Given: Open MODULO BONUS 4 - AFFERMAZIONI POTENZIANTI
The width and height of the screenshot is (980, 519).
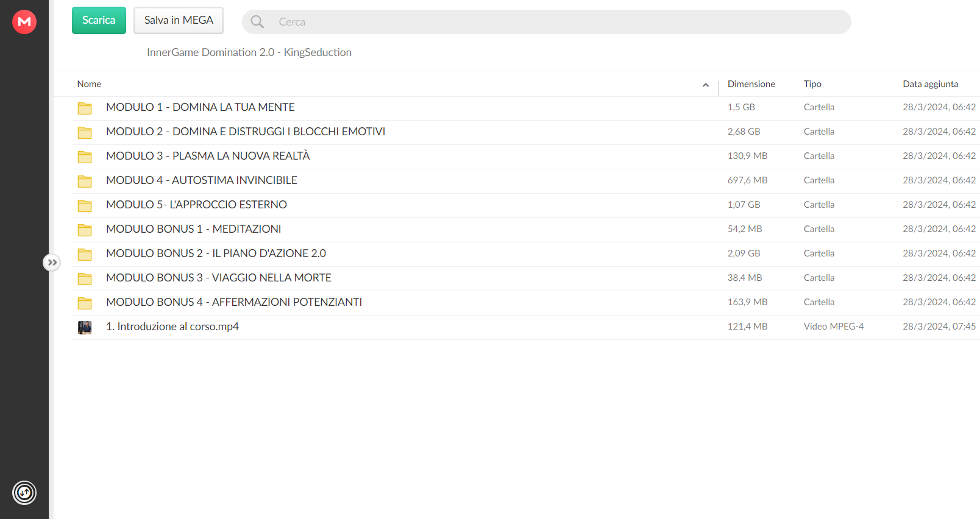Looking at the screenshot, I should coord(234,302).
